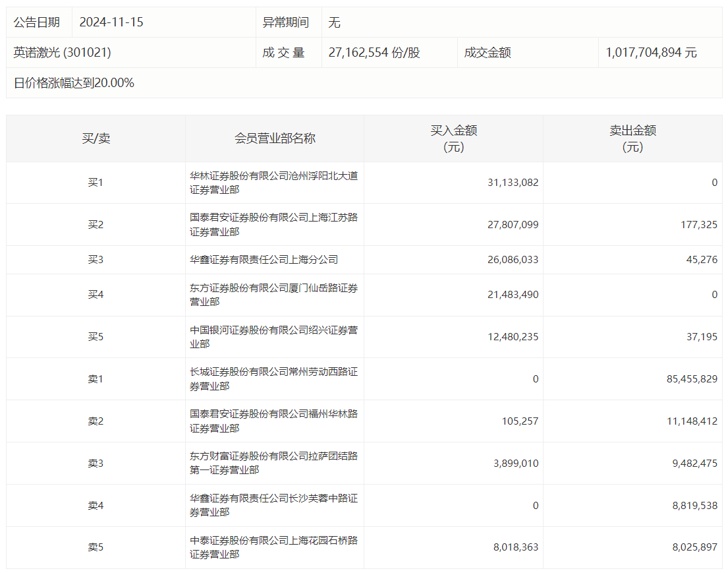Select 华鑫证券有限责任公司上海分公司

click(264, 259)
